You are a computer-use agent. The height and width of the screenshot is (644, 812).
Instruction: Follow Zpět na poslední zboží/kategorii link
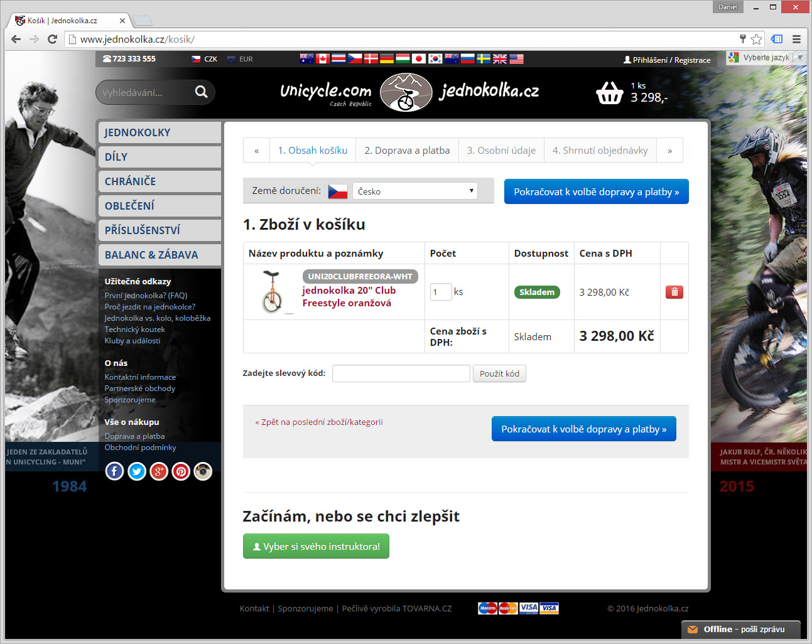coord(319,422)
